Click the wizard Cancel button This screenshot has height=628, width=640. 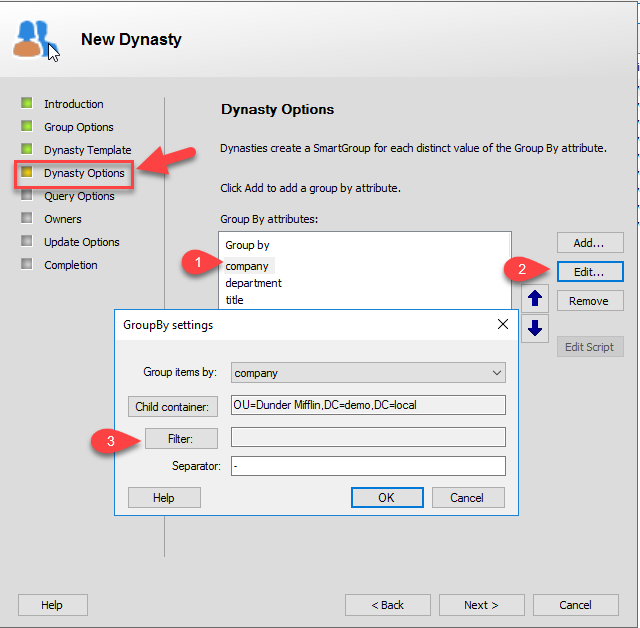pos(576,605)
